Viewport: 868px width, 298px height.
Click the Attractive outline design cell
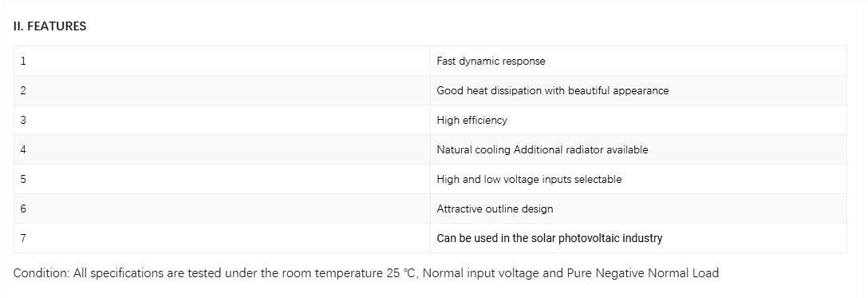(x=638, y=209)
